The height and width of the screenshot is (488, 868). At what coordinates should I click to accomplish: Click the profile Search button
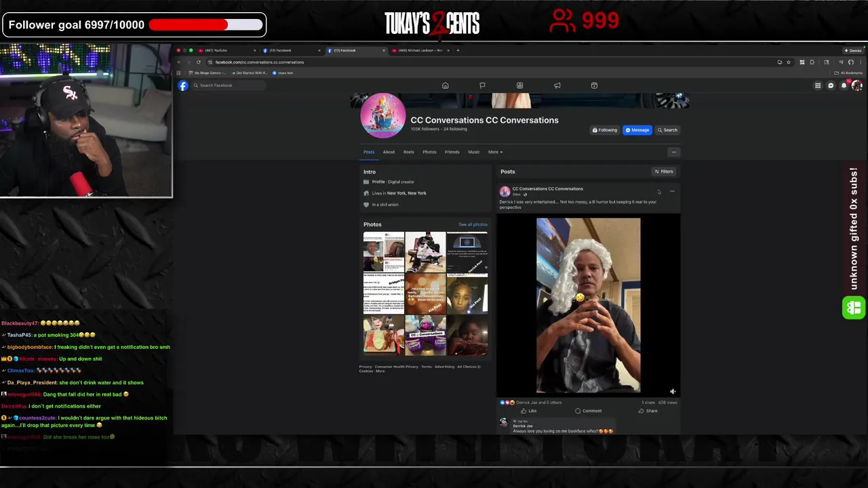click(667, 130)
